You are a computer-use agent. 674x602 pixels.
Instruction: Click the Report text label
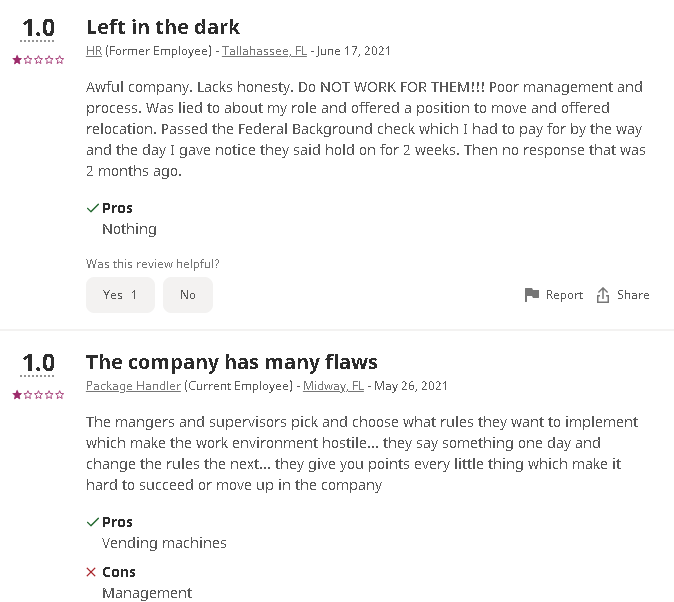pyautogui.click(x=564, y=295)
